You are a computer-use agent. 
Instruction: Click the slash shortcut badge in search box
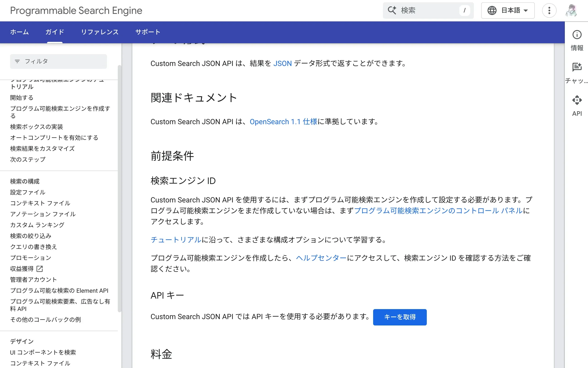[464, 10]
